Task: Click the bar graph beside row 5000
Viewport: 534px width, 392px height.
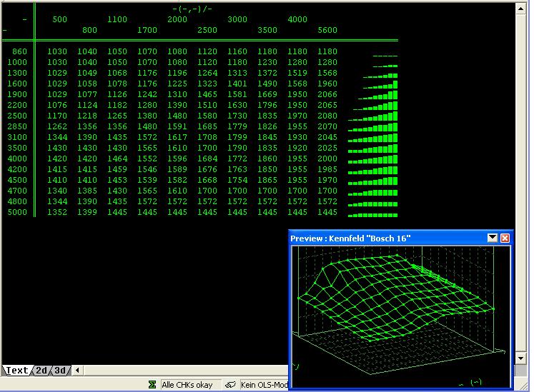Action: pyautogui.click(x=372, y=215)
